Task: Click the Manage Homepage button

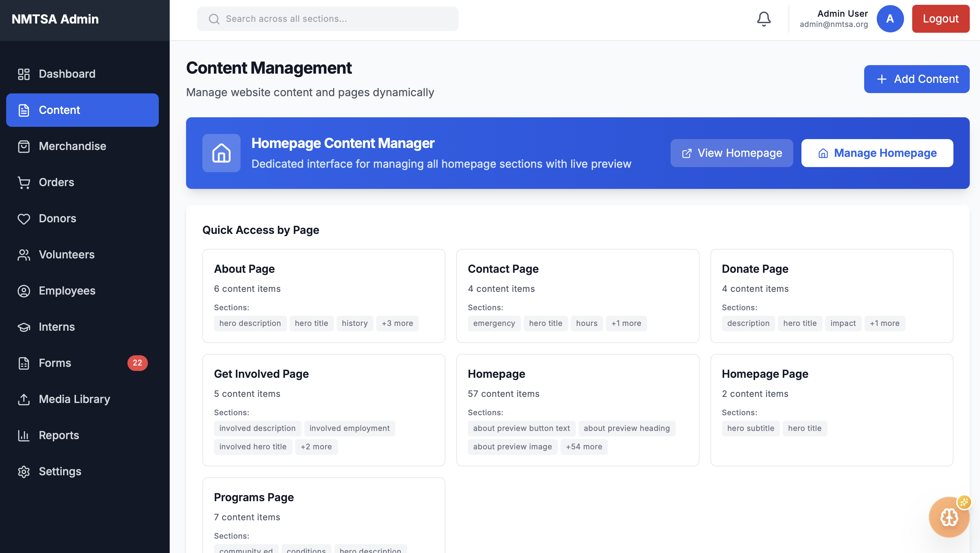Action: pos(877,153)
